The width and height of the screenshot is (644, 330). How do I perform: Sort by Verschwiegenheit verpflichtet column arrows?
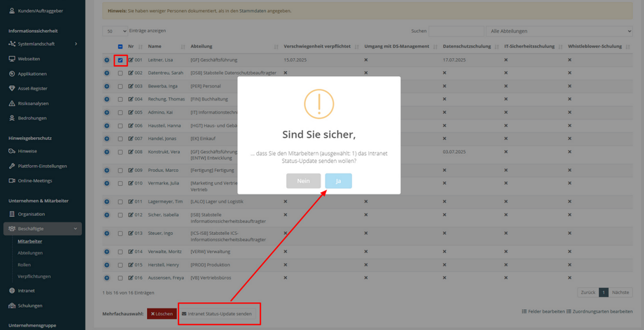click(356, 47)
